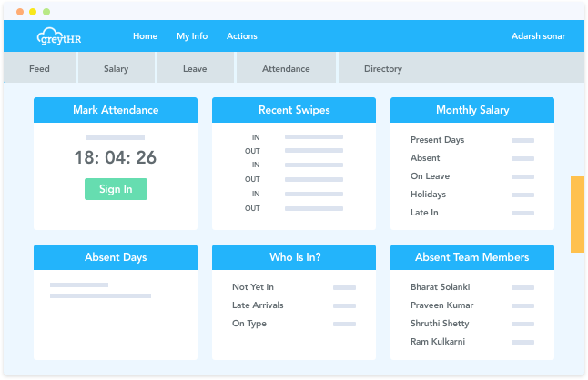
Task: Open the Actions menu
Action: [242, 36]
